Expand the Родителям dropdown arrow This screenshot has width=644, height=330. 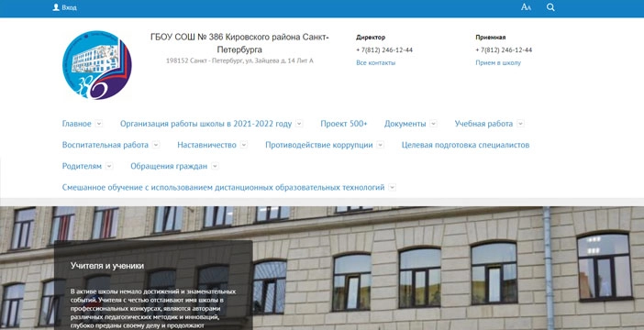pos(109,166)
